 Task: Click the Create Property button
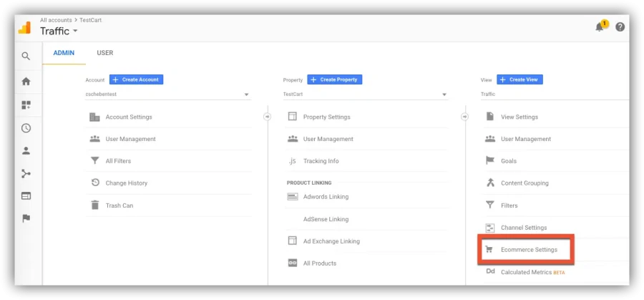335,79
